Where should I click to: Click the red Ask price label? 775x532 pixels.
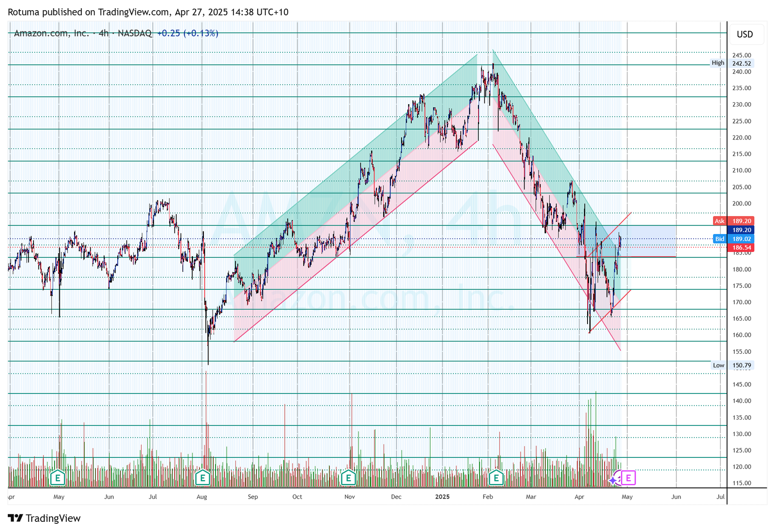click(720, 221)
